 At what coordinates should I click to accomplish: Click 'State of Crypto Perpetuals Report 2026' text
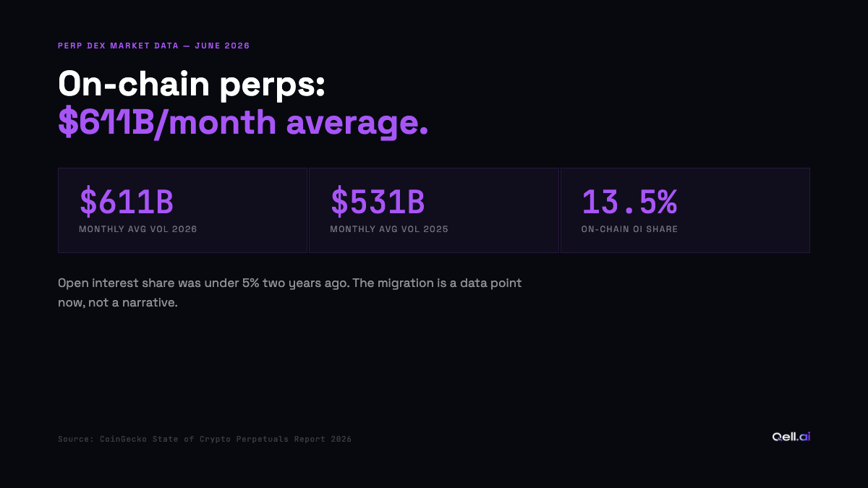click(x=252, y=439)
